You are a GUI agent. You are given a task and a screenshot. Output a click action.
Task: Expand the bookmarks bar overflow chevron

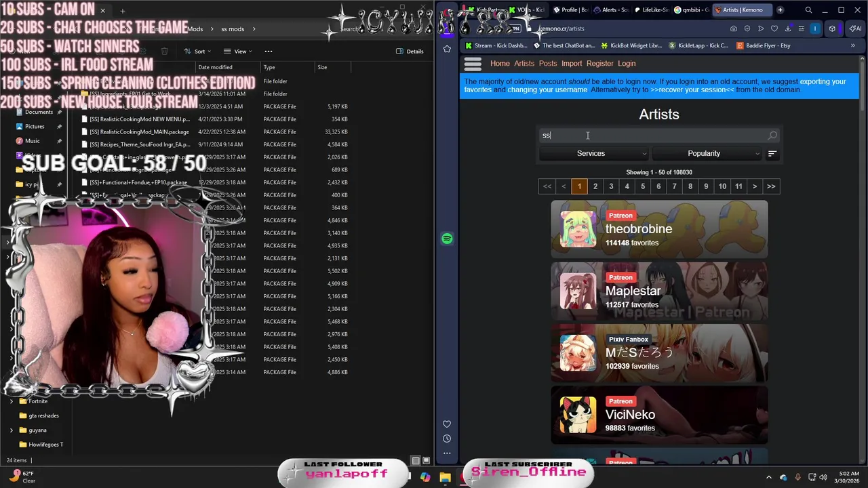pos(852,45)
